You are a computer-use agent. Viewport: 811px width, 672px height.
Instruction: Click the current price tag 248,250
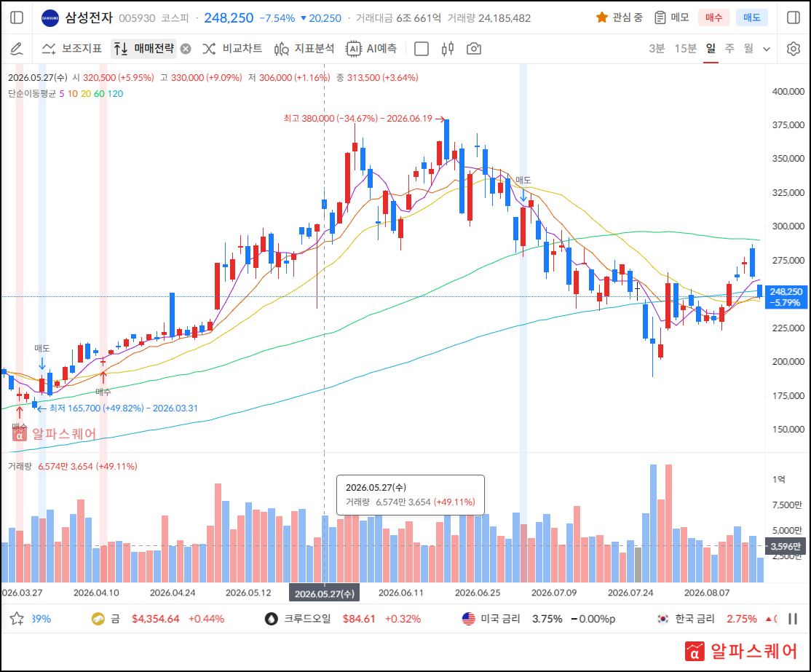point(786,297)
